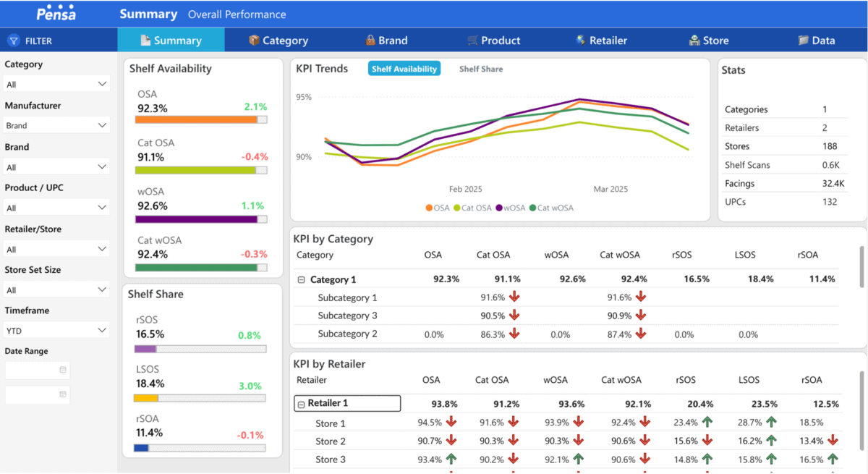The image size is (868, 474).
Task: Open the Store tab
Action: pos(709,41)
